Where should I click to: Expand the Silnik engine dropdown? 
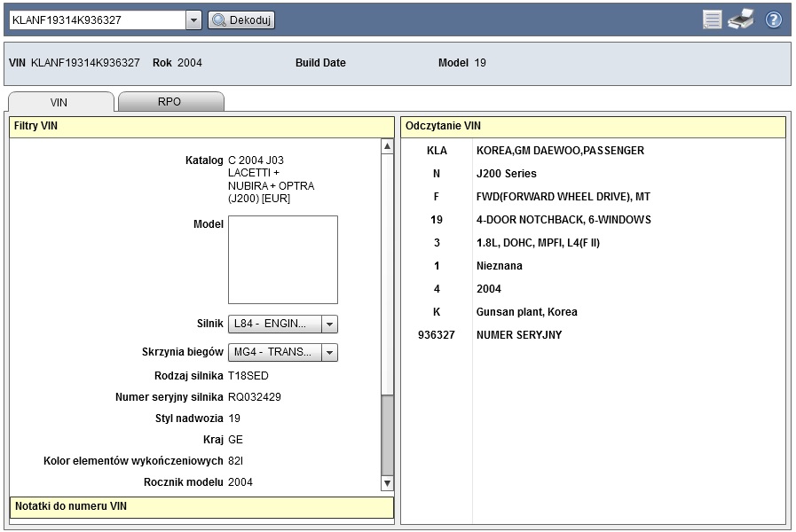(x=329, y=325)
